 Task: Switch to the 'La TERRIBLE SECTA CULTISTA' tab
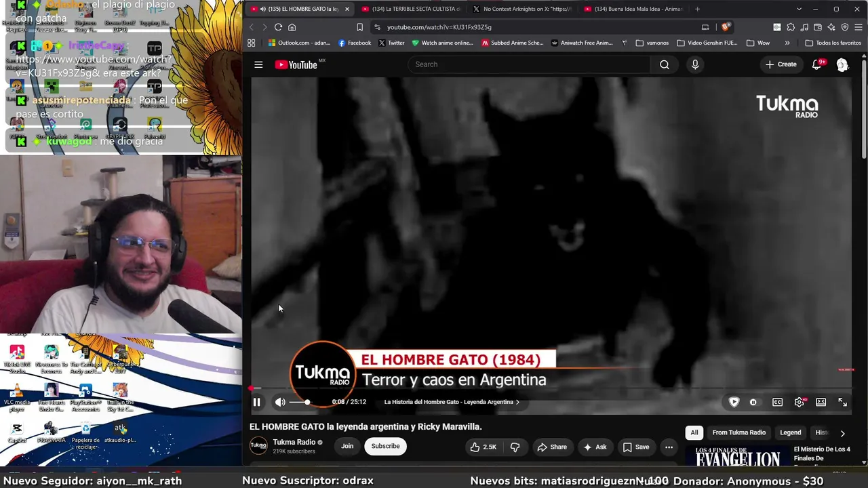411,9
